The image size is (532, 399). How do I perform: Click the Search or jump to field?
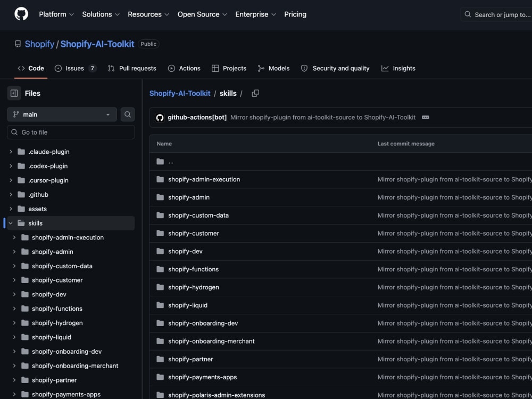[x=496, y=14]
